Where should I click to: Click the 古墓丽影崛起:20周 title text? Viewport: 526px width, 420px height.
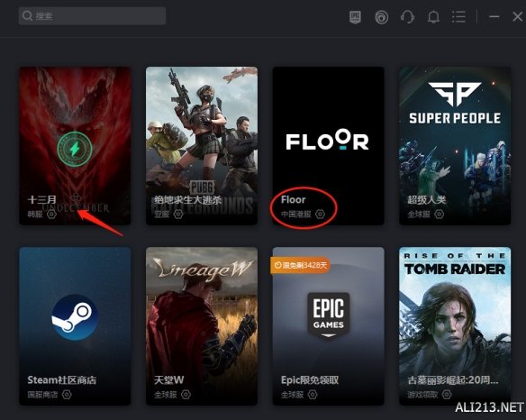pyautogui.click(x=452, y=380)
